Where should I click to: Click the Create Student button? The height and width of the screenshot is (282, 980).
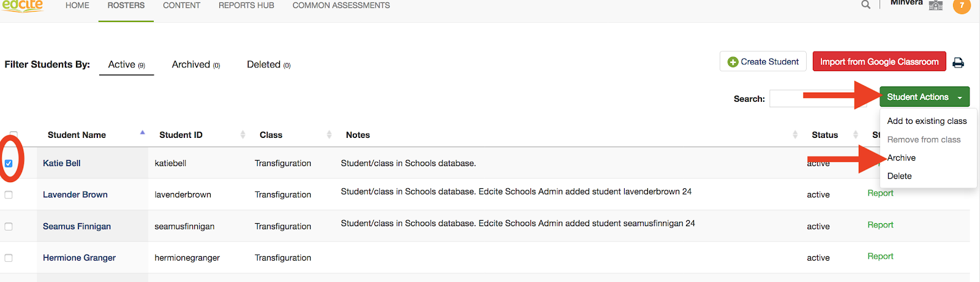[763, 62]
